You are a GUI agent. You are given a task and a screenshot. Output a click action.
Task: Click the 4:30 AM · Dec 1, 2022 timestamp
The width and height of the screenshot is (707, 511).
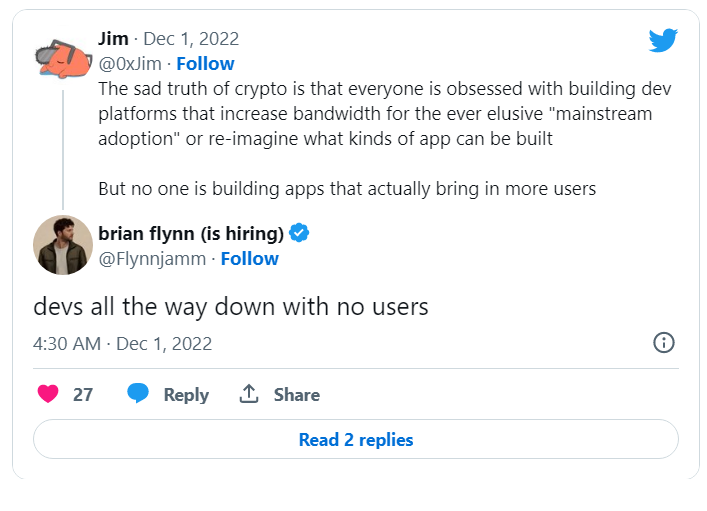(122, 343)
